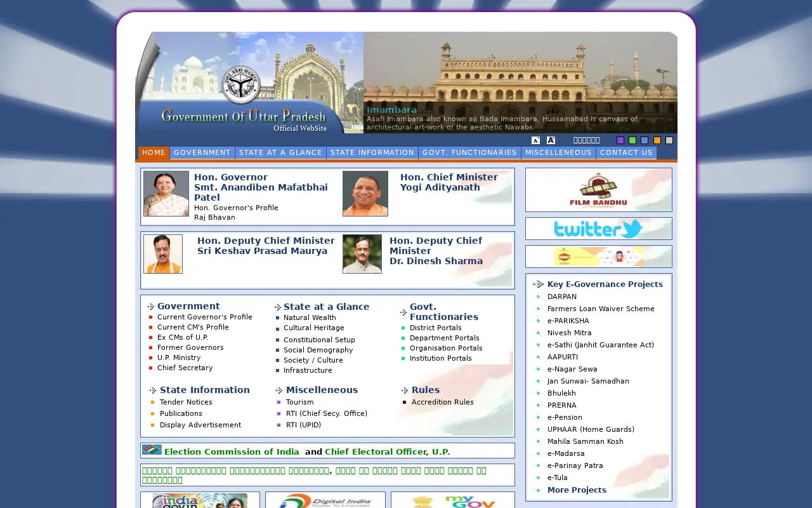Click Dr. Dinesh Sharma's photo

(362, 254)
